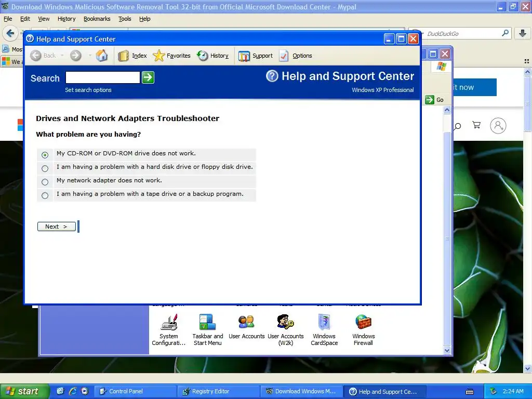This screenshot has width=532, height=399.
Task: Switch to Registry Editor taskbar button
Action: (219, 391)
